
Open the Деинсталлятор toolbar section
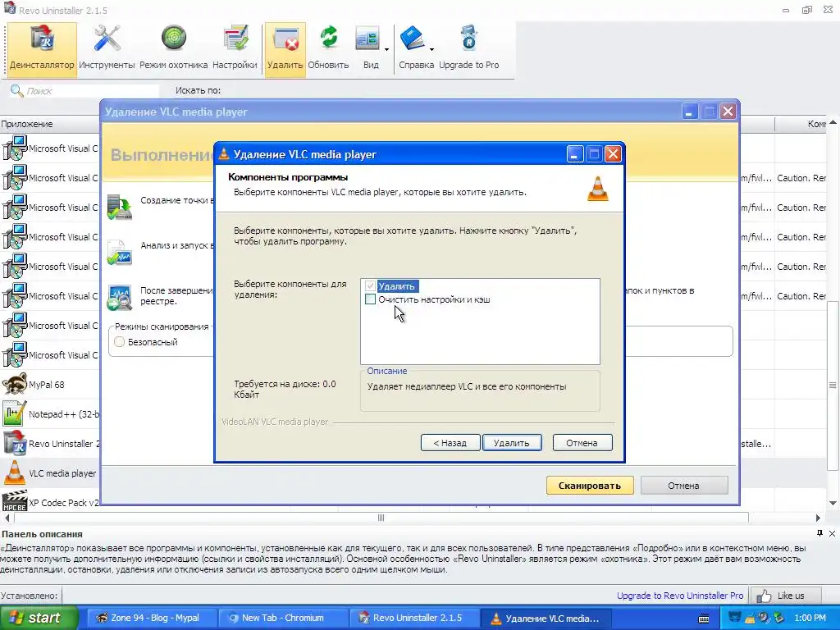pos(42,49)
